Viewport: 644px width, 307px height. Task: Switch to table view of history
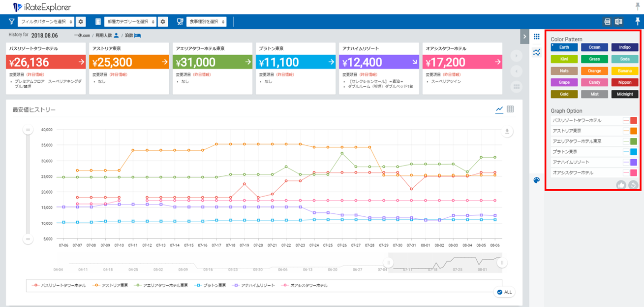point(510,109)
